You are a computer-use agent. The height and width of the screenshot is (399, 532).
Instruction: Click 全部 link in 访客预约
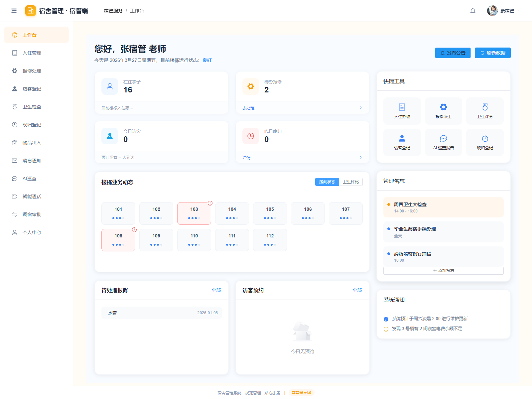(357, 290)
